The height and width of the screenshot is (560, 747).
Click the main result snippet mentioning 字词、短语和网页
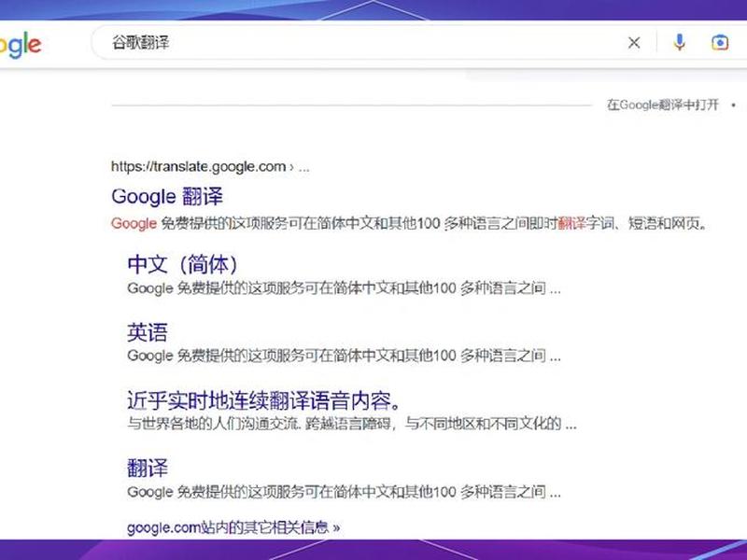(409, 223)
